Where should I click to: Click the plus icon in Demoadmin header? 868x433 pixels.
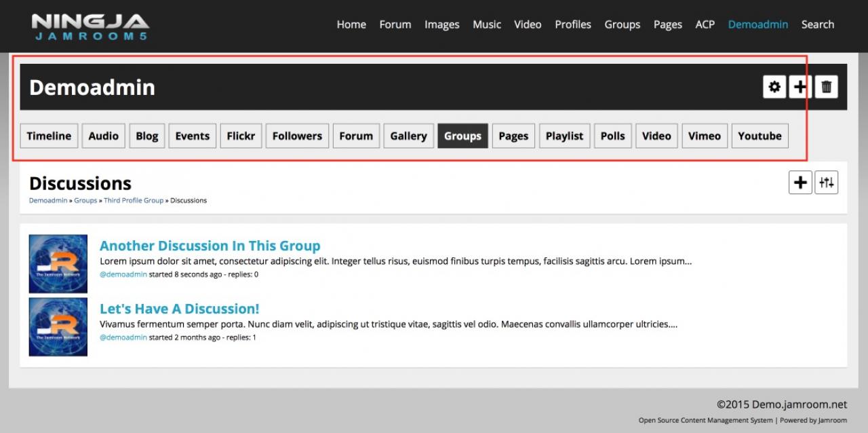[x=800, y=87]
